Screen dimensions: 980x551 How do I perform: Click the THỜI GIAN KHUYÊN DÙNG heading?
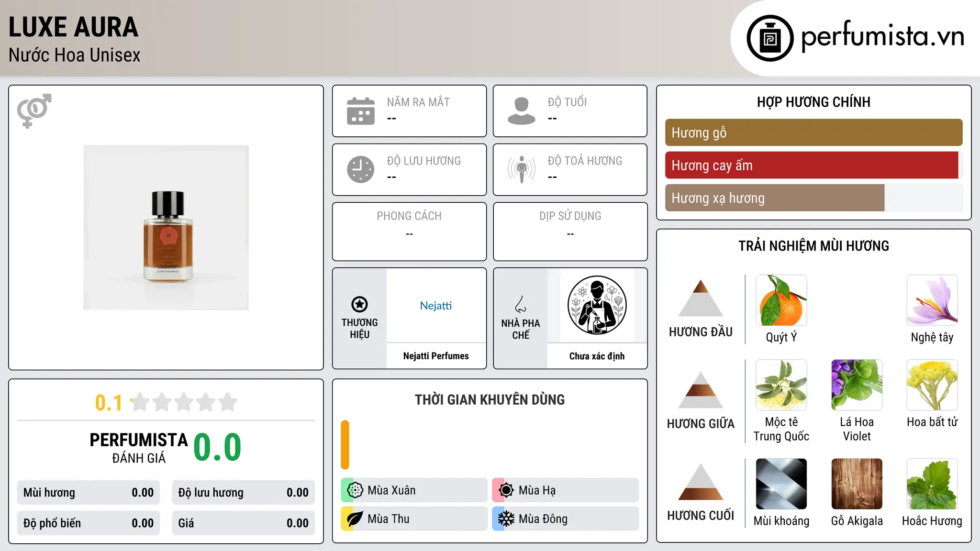(490, 400)
